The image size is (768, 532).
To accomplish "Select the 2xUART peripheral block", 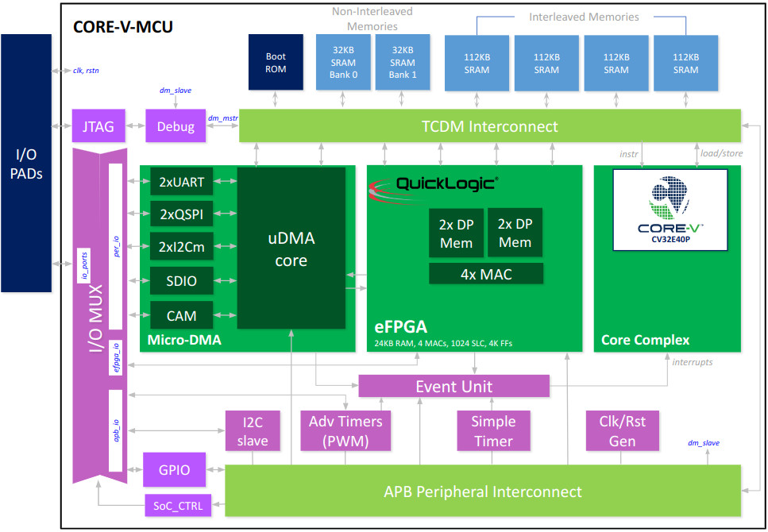I will 180,183.
